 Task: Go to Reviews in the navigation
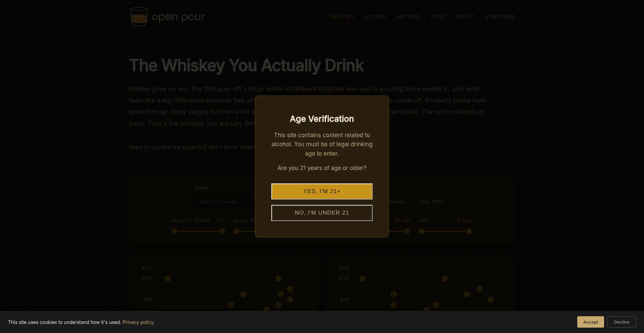click(342, 17)
